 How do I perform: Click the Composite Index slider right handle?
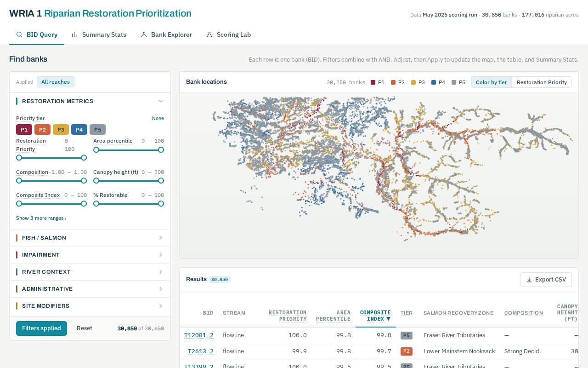(84, 203)
